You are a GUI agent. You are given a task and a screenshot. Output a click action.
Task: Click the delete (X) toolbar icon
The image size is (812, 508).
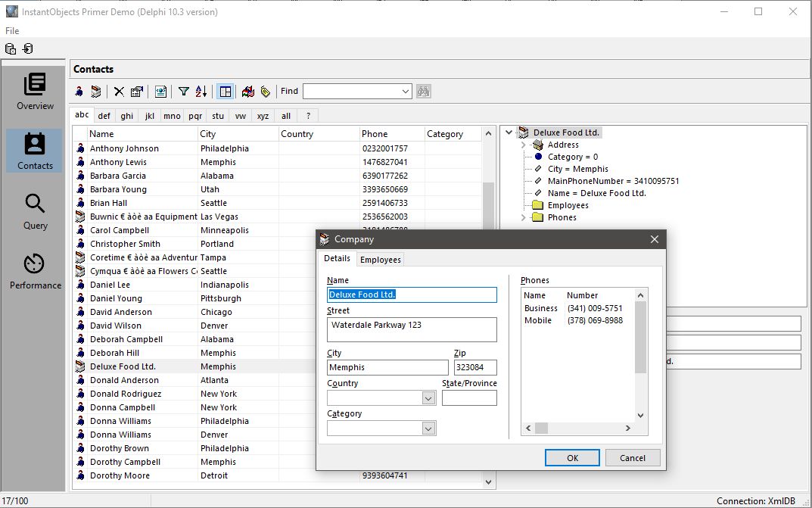(x=120, y=92)
